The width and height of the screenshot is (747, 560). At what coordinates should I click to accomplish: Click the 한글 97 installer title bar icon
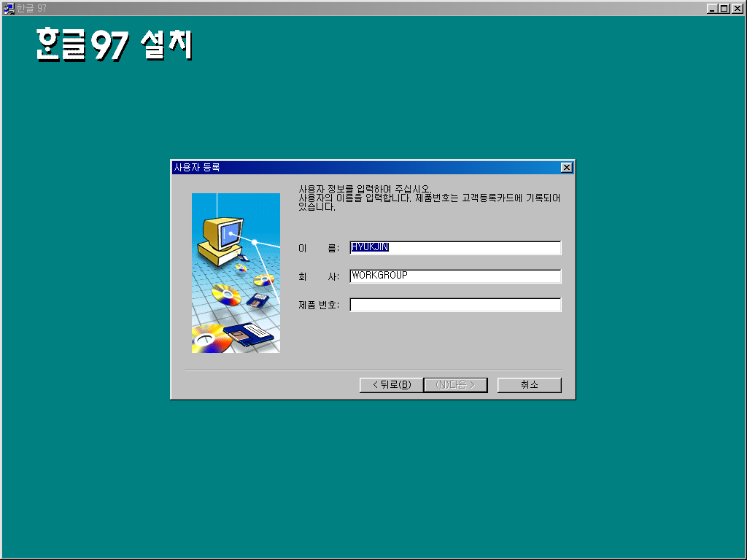9,9
